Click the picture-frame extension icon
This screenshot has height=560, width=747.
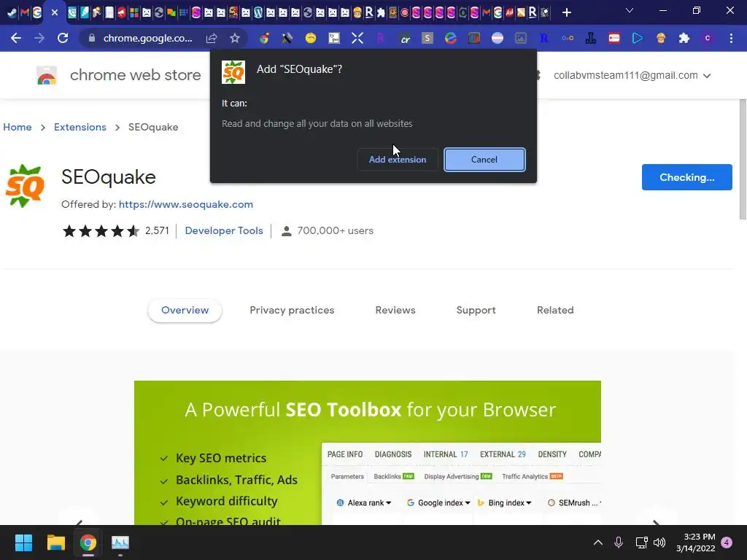click(x=521, y=38)
